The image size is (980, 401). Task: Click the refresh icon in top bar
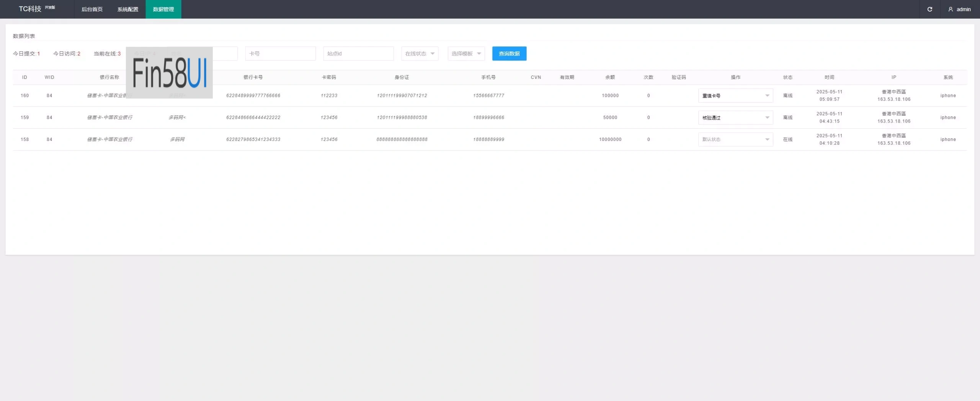tap(929, 9)
